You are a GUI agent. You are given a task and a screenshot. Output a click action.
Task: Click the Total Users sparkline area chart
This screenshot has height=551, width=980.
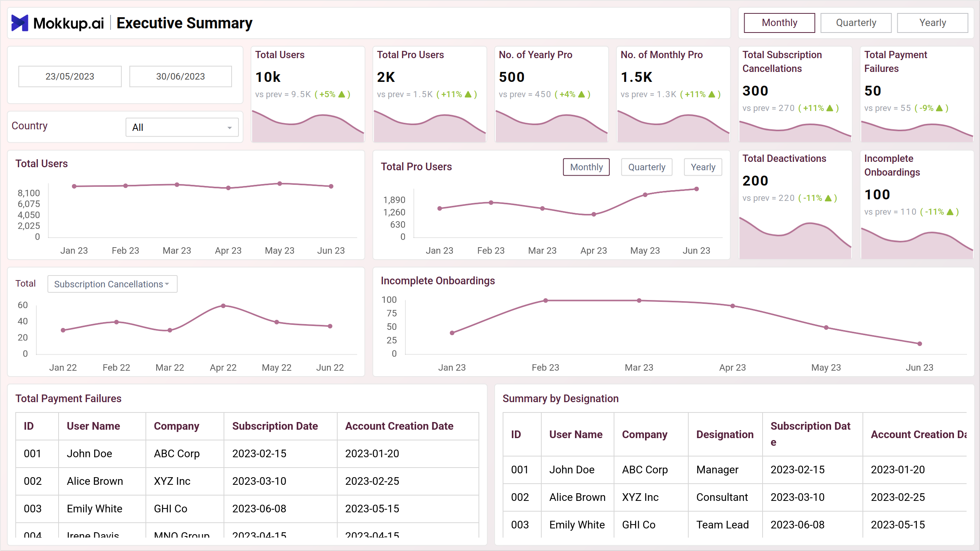coord(308,126)
